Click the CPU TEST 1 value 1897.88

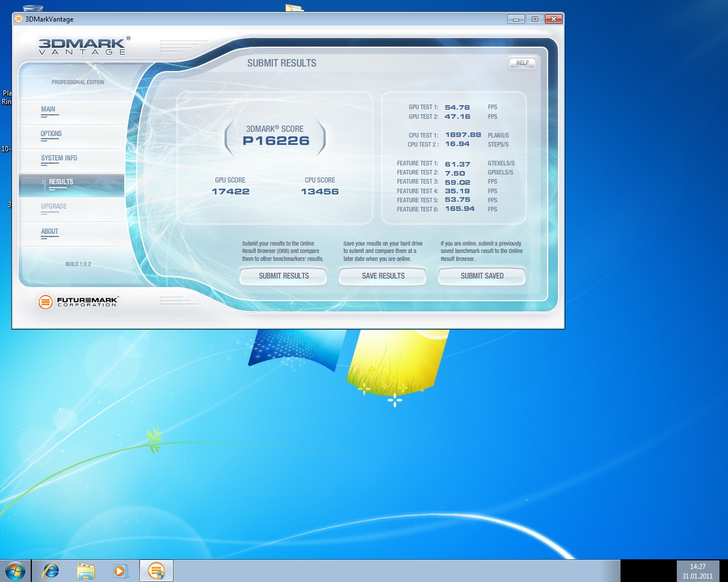click(x=463, y=135)
